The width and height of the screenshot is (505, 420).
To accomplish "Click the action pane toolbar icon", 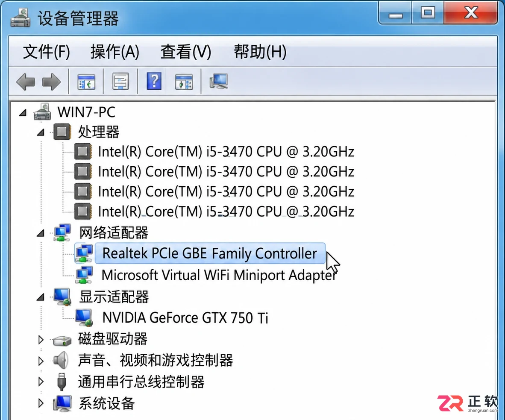I will click(184, 82).
